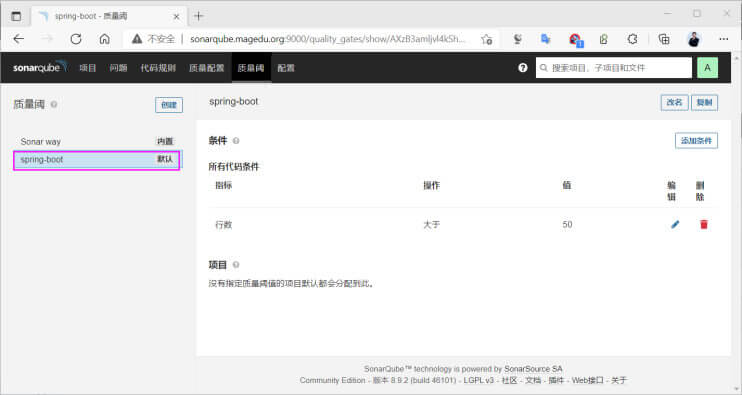Viewport: 742px width, 395px height.
Task: Click the not-secure warning icon
Action: pos(137,39)
